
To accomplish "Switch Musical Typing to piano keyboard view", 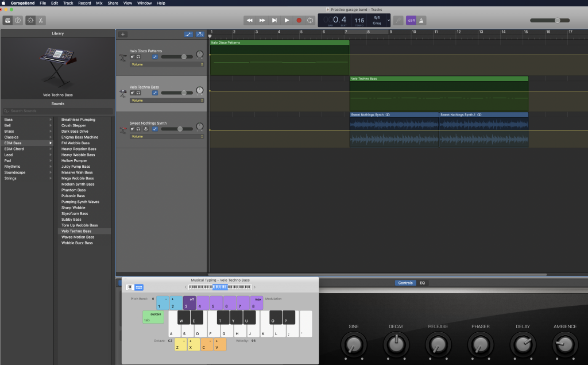I will point(130,287).
